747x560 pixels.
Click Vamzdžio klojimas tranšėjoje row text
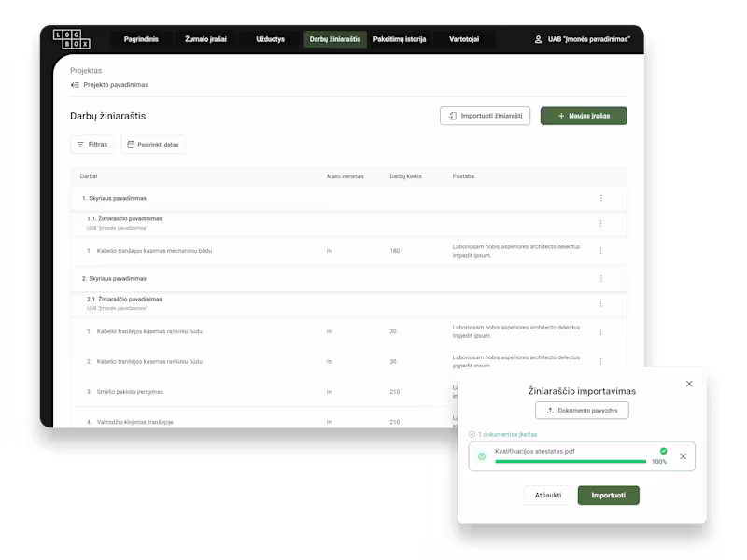click(x=134, y=422)
